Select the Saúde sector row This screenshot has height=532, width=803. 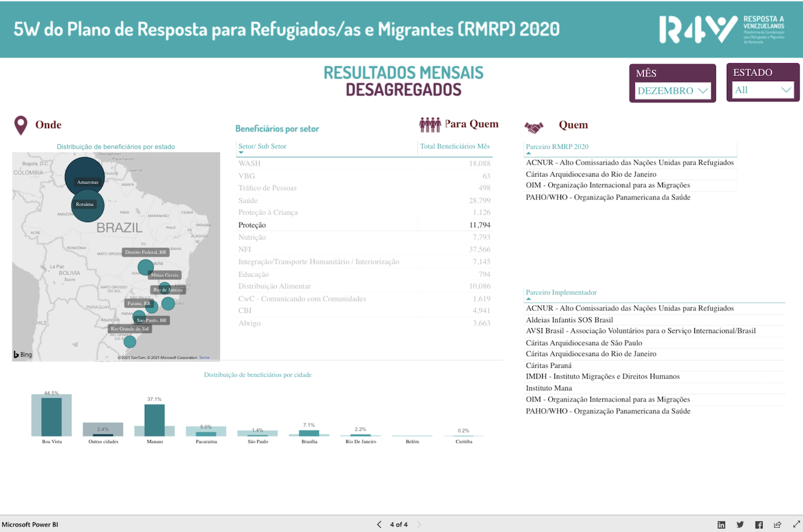[364, 201]
